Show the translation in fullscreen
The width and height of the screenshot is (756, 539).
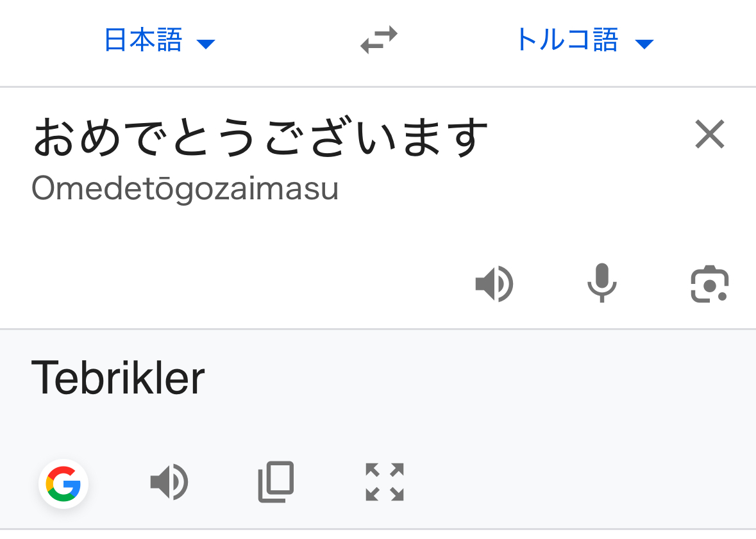384,482
